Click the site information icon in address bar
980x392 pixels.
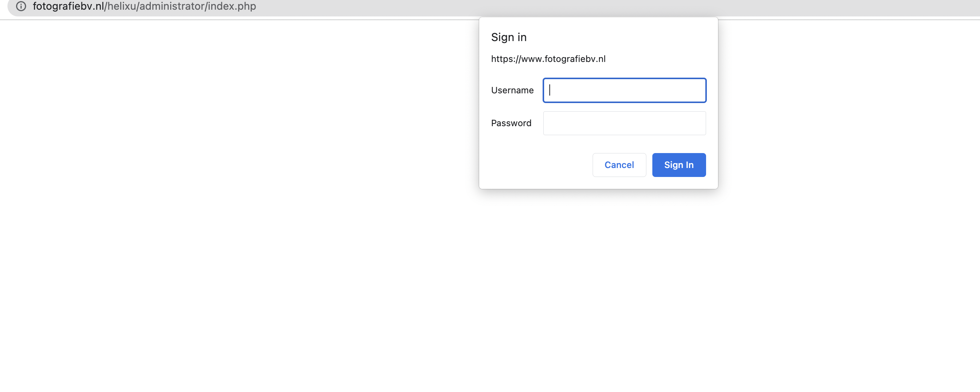[21, 6]
